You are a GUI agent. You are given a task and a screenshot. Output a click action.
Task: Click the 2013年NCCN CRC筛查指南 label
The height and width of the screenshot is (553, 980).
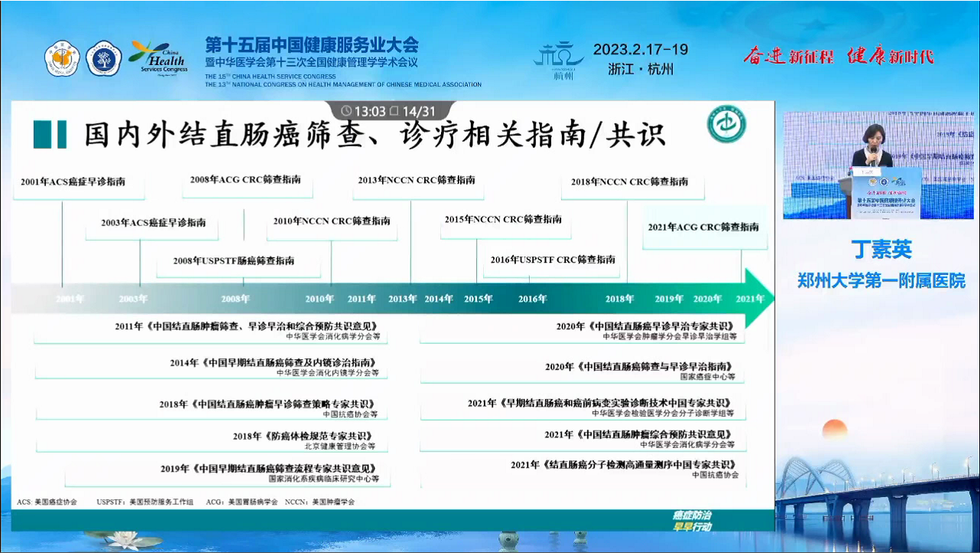416,181
